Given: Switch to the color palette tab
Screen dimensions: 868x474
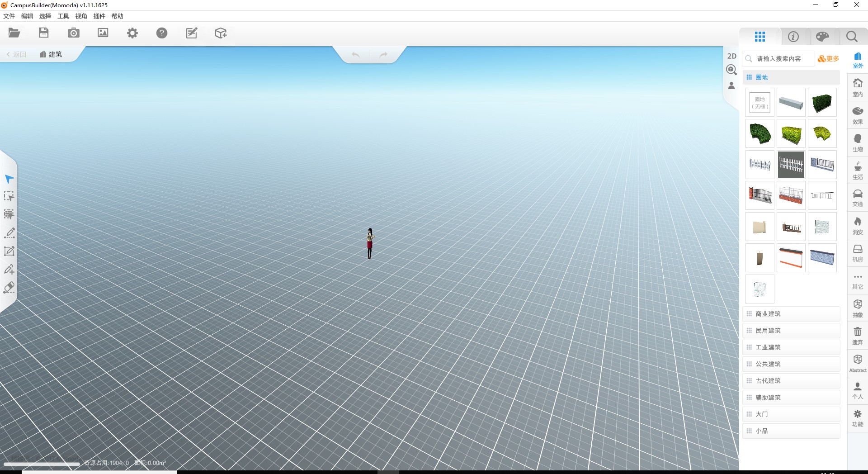Looking at the screenshot, I should coord(823,37).
